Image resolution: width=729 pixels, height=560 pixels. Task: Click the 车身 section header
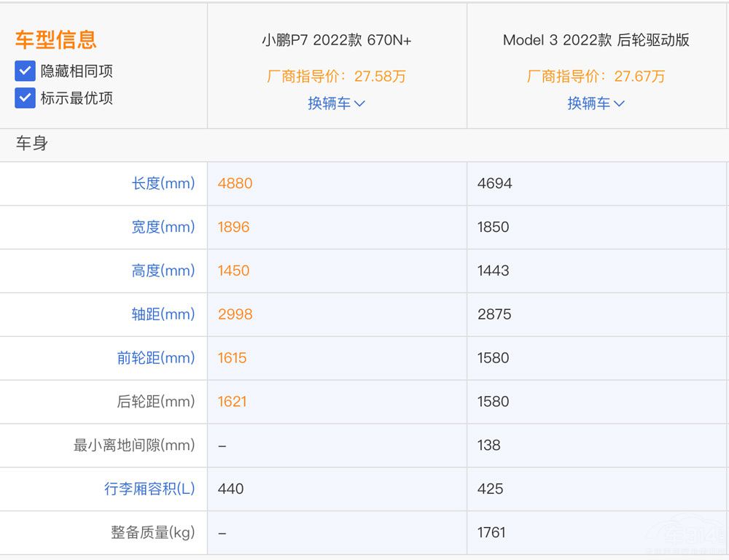click(x=32, y=144)
